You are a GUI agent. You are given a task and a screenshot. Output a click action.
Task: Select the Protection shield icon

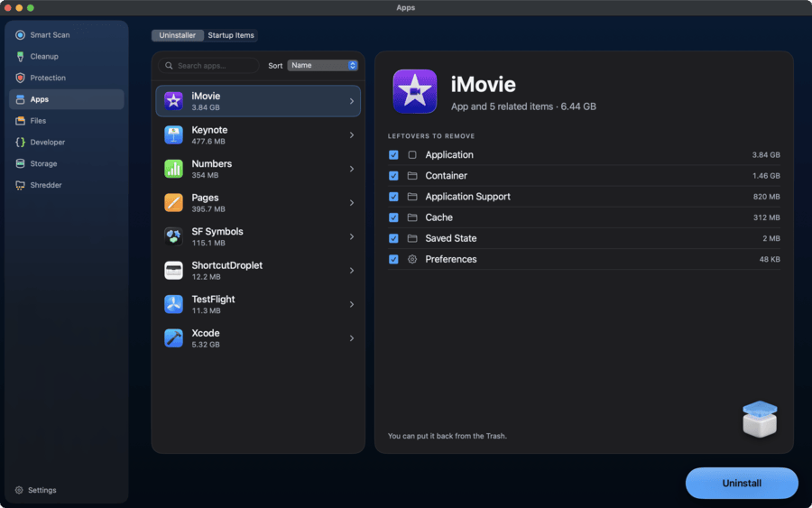tap(20, 78)
